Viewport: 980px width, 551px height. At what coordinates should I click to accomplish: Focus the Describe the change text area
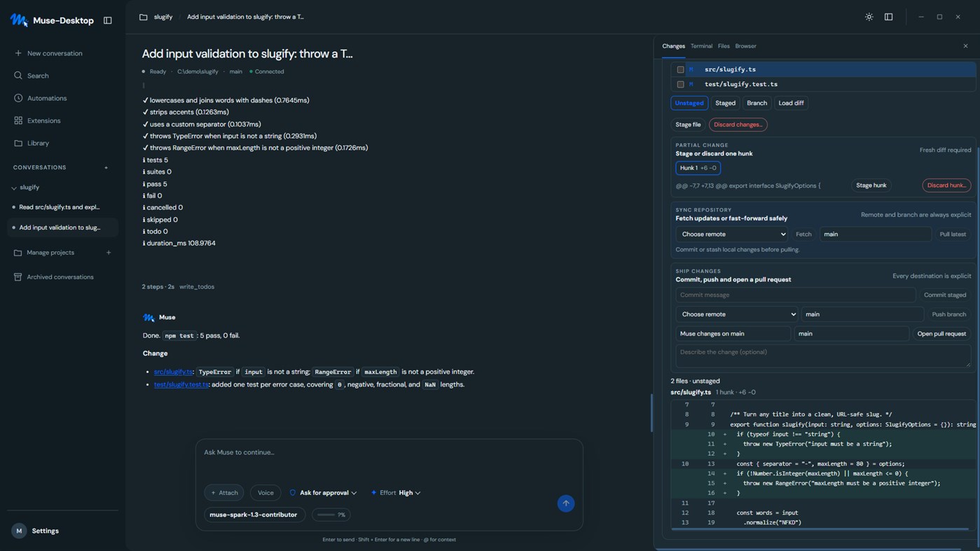[823, 356]
